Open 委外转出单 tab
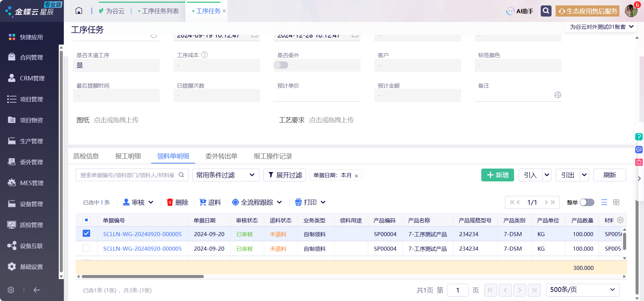644x301 pixels. [x=221, y=156]
